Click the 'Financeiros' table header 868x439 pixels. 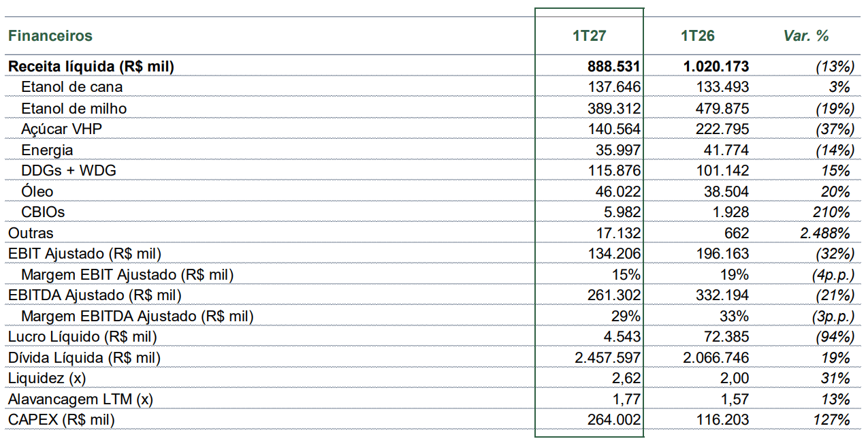click(x=50, y=36)
